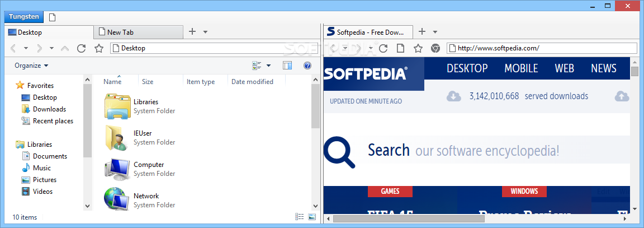Open the right pane tab list dropdown

(x=435, y=32)
